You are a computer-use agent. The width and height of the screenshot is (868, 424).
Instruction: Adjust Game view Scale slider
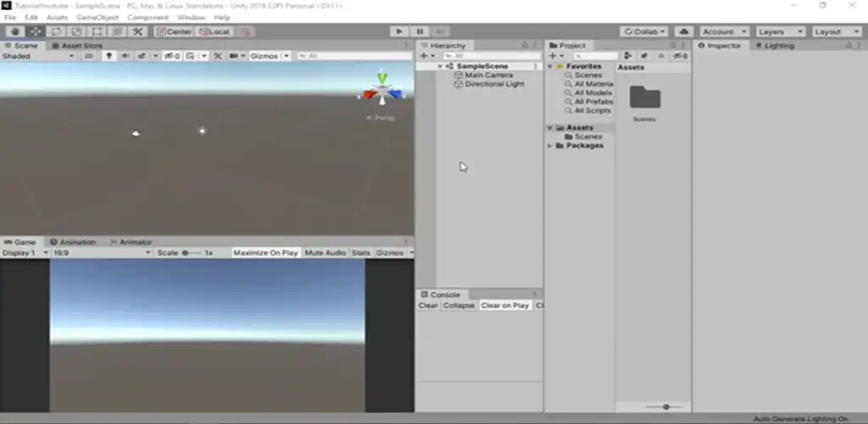click(192, 253)
